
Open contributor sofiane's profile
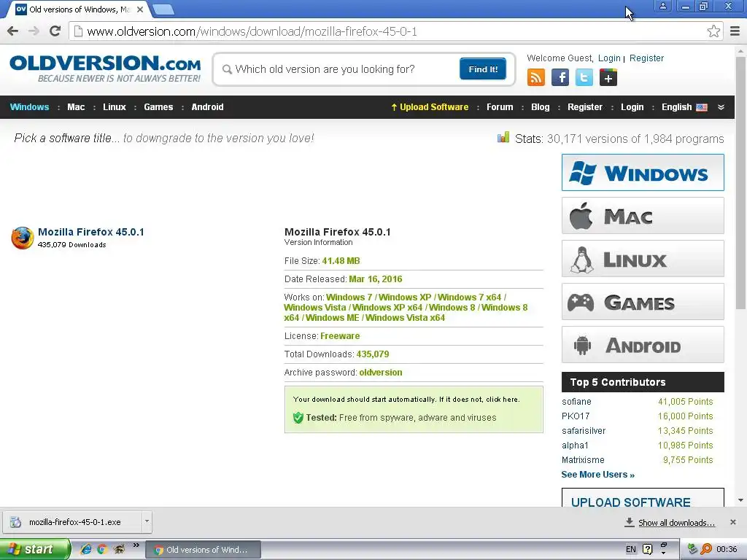pyautogui.click(x=576, y=402)
